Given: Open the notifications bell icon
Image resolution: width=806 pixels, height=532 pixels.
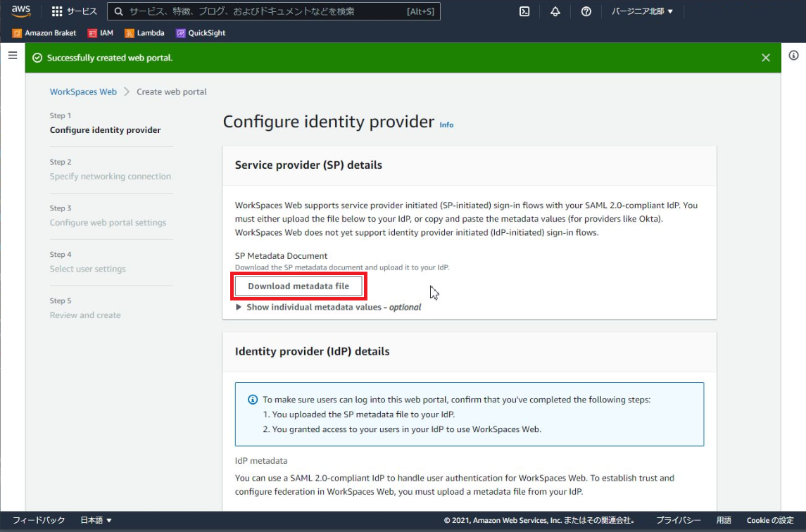Looking at the screenshot, I should click(555, 11).
